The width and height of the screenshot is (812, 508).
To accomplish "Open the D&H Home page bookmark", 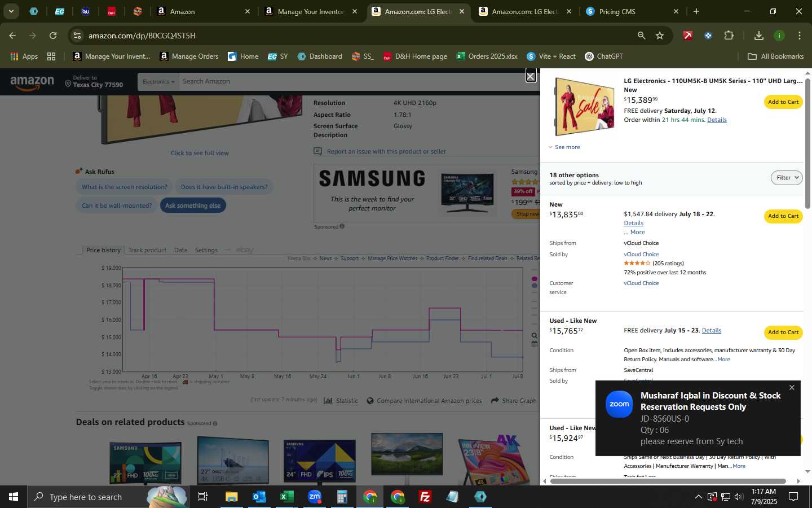I will 415,56.
